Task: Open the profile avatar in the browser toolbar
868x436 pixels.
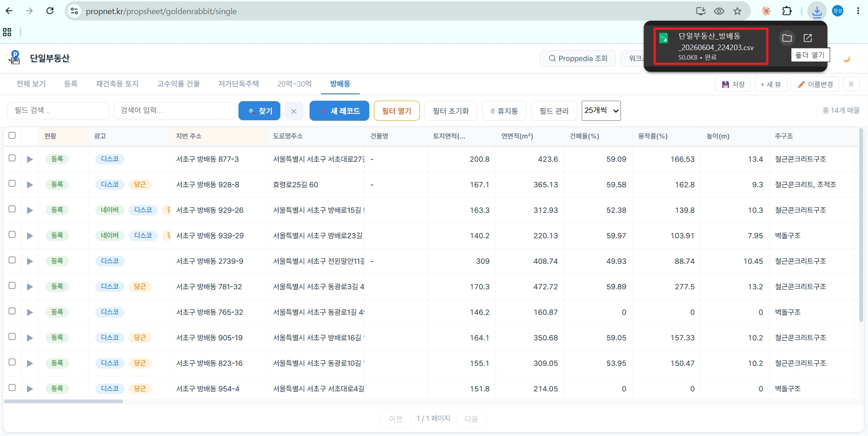Action: (838, 11)
